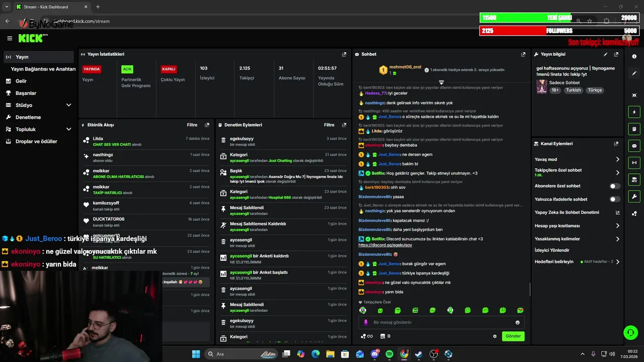Open Hedefleri belirleyin options

pyautogui.click(x=577, y=262)
